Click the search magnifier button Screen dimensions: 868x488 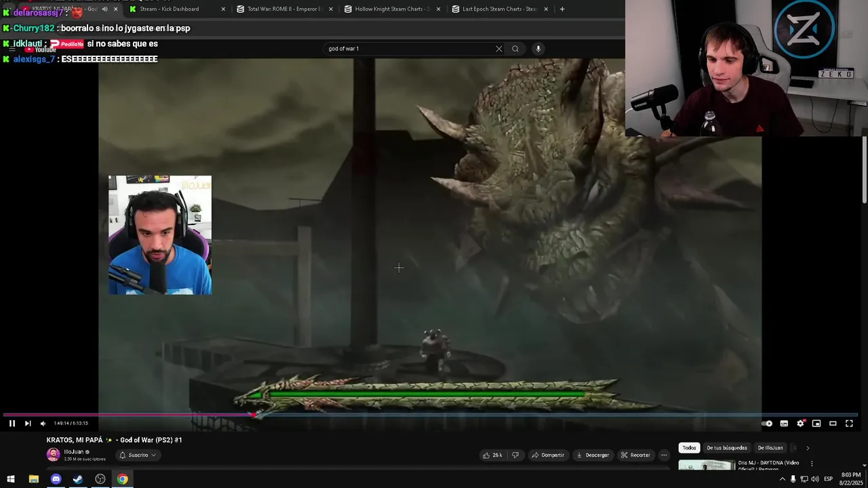515,49
